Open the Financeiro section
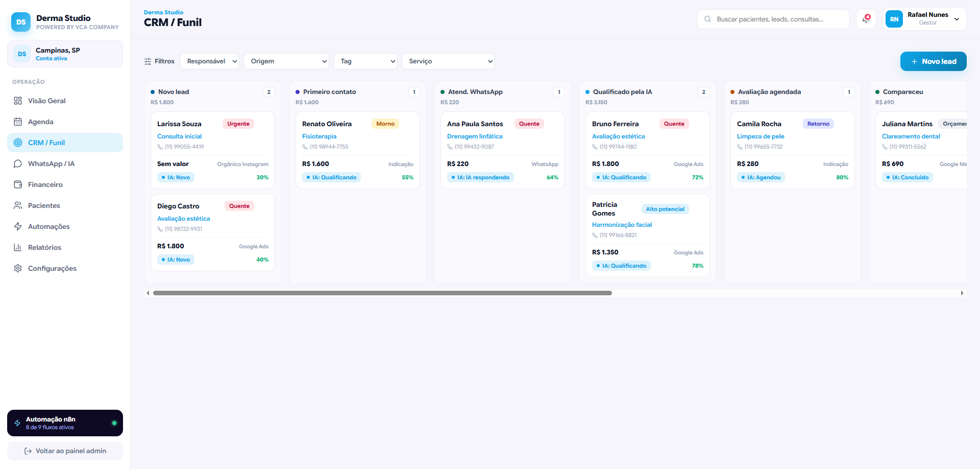The width and height of the screenshot is (980, 469). [65, 184]
